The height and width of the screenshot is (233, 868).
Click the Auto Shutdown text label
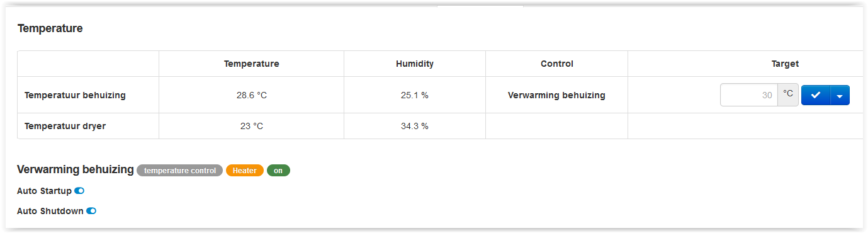pyautogui.click(x=50, y=211)
